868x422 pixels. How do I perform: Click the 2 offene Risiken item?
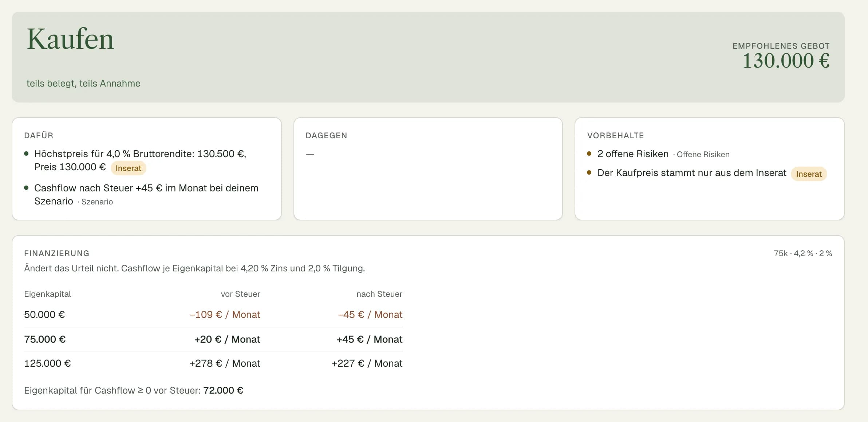pyautogui.click(x=633, y=154)
